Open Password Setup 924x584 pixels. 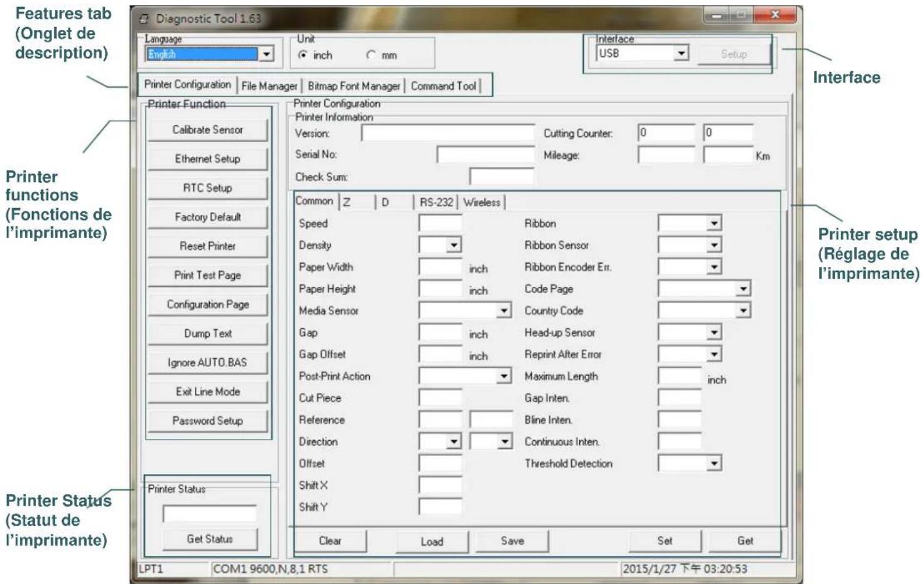pos(207,421)
